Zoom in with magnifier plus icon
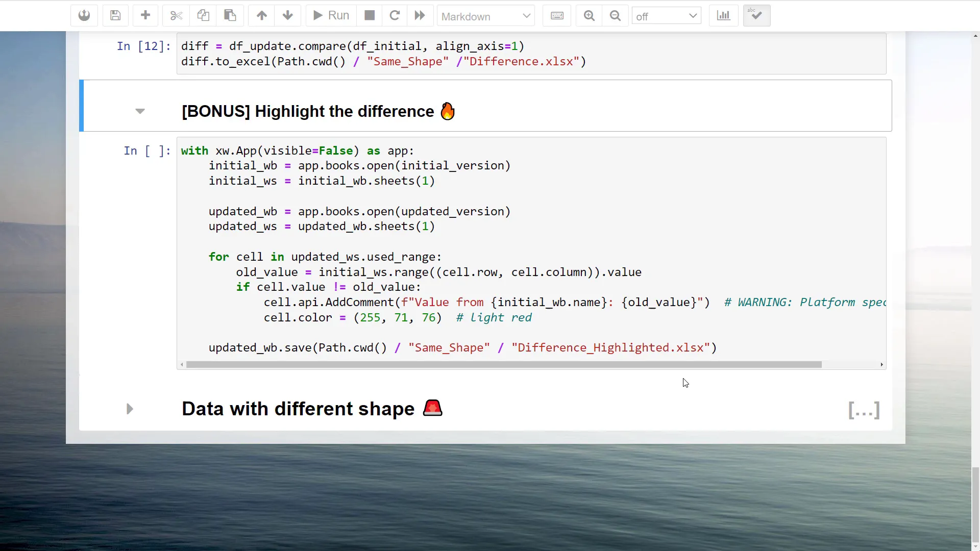 coord(589,15)
